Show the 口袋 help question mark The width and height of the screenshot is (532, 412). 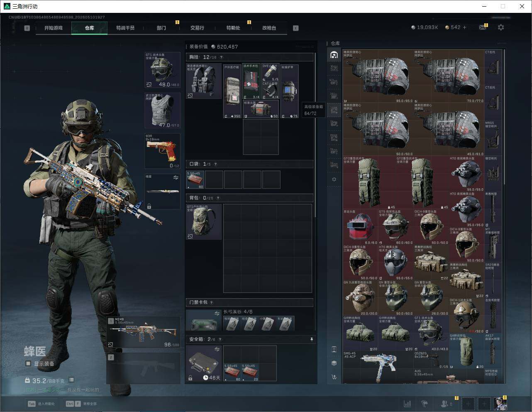click(215, 164)
